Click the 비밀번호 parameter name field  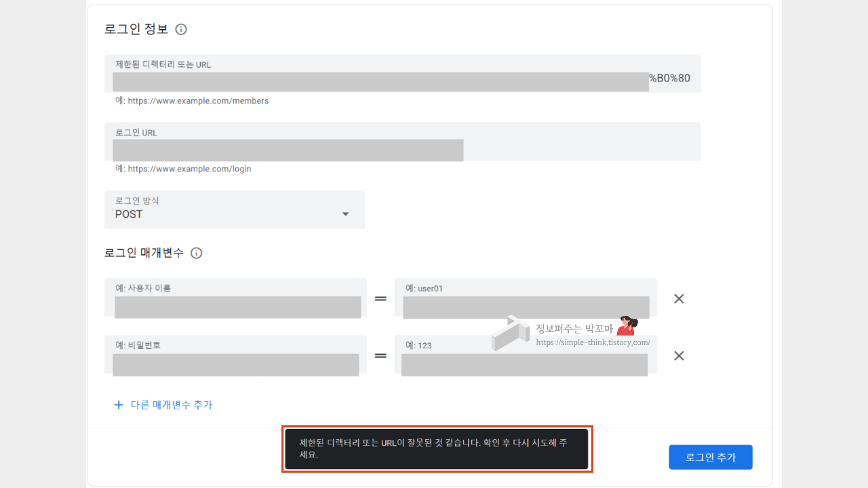[236, 354]
